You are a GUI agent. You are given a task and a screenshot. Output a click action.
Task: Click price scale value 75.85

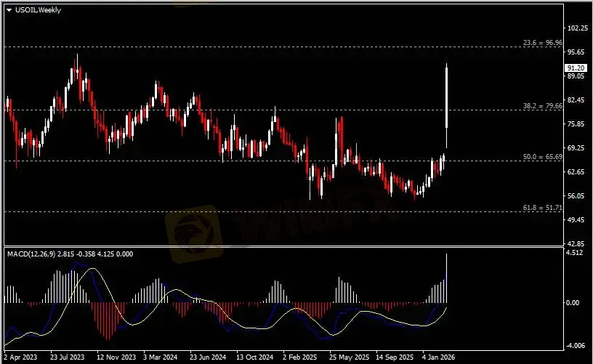point(576,124)
